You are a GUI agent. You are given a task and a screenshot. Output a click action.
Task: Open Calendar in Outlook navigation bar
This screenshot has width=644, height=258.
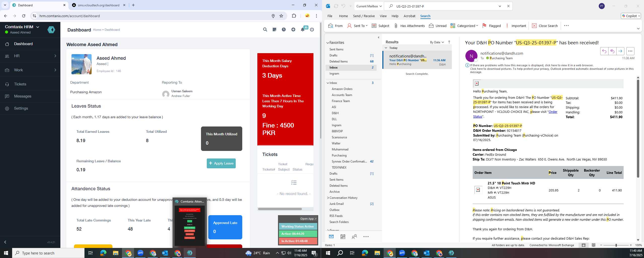(x=343, y=236)
